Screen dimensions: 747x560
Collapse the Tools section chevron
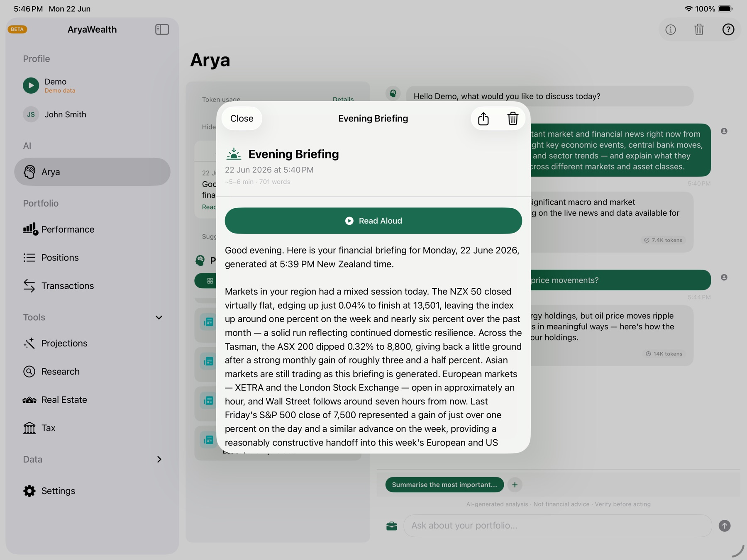159,317
